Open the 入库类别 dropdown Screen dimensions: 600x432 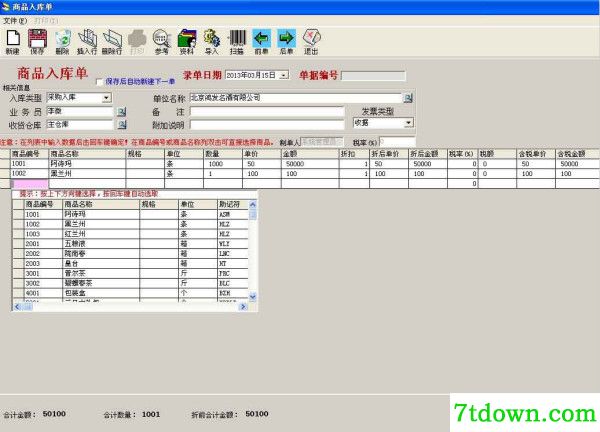(x=106, y=98)
